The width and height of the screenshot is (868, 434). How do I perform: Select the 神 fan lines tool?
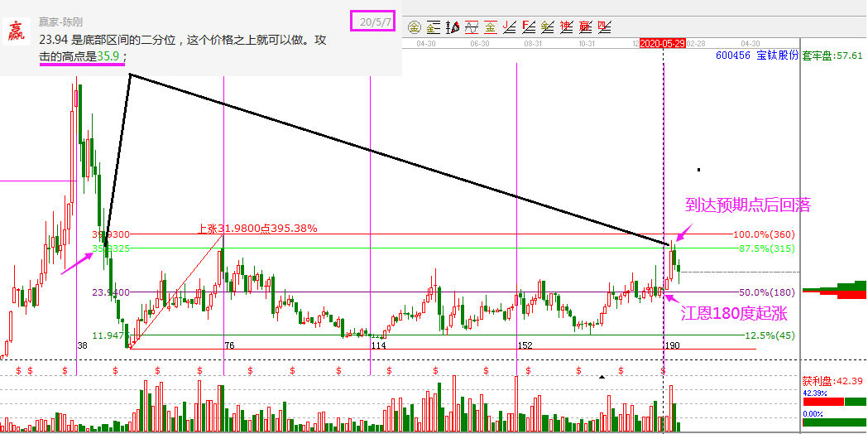point(567,27)
